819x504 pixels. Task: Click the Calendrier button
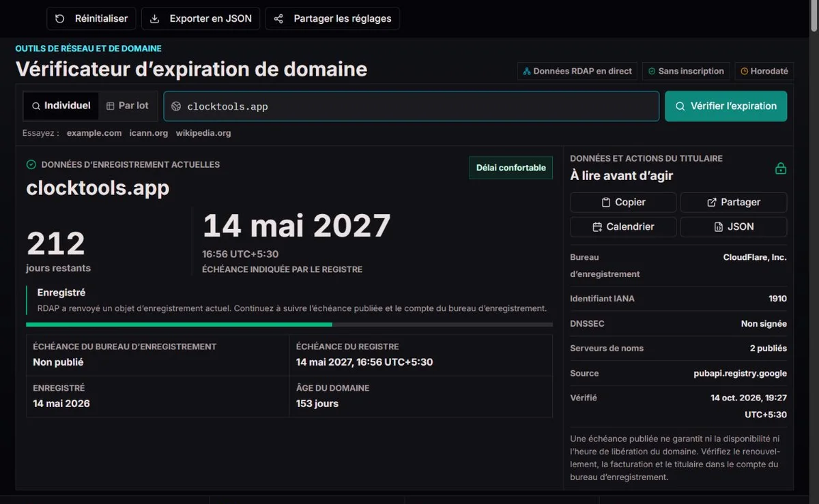pyautogui.click(x=623, y=226)
